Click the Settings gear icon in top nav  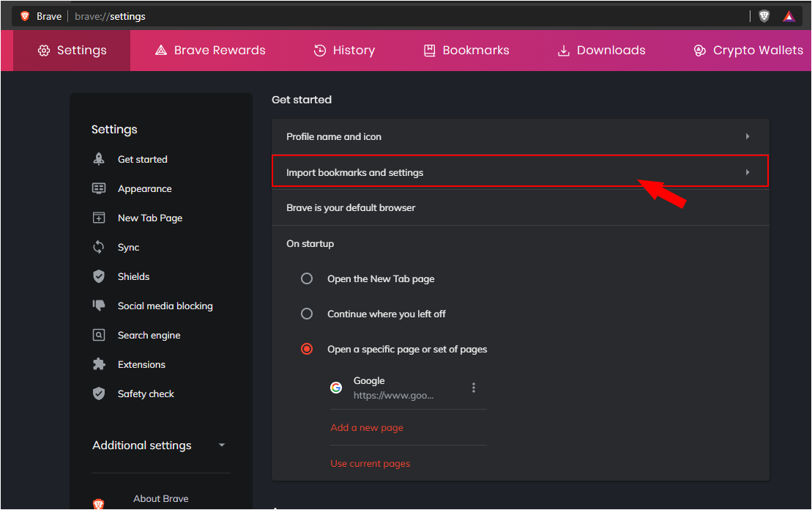coord(44,51)
